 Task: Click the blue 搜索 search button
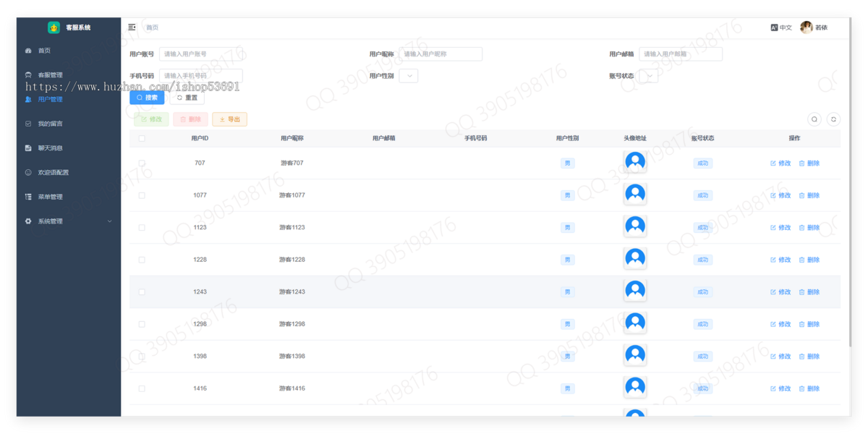(147, 98)
